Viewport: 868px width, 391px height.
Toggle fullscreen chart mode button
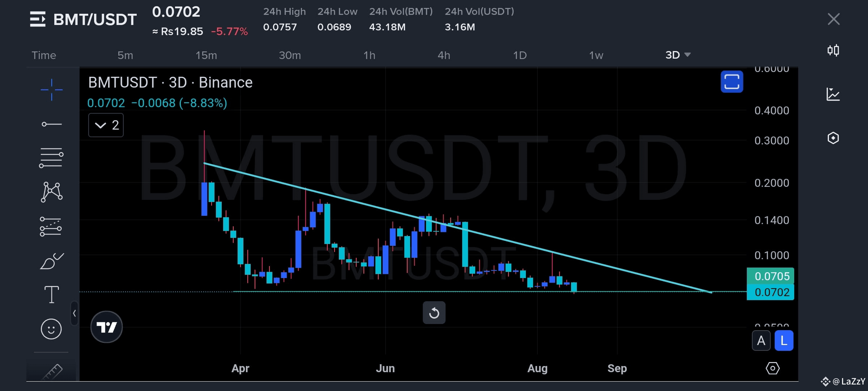[732, 81]
